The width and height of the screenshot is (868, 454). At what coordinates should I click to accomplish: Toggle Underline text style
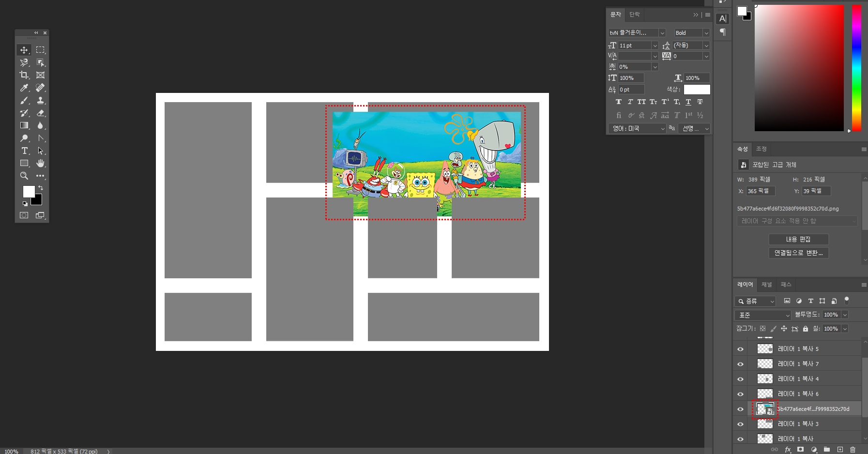pyautogui.click(x=688, y=102)
